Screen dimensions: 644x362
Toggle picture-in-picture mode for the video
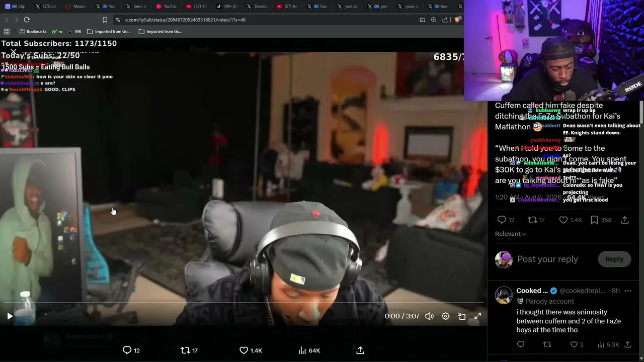pyautogui.click(x=461, y=316)
